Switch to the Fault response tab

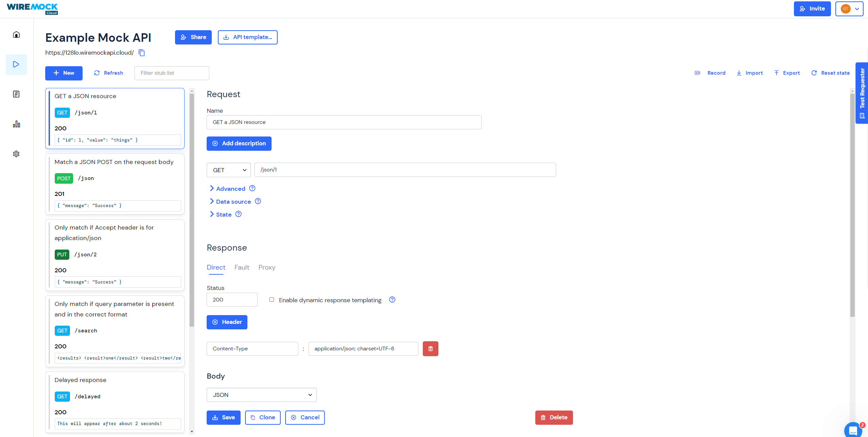[242, 268]
